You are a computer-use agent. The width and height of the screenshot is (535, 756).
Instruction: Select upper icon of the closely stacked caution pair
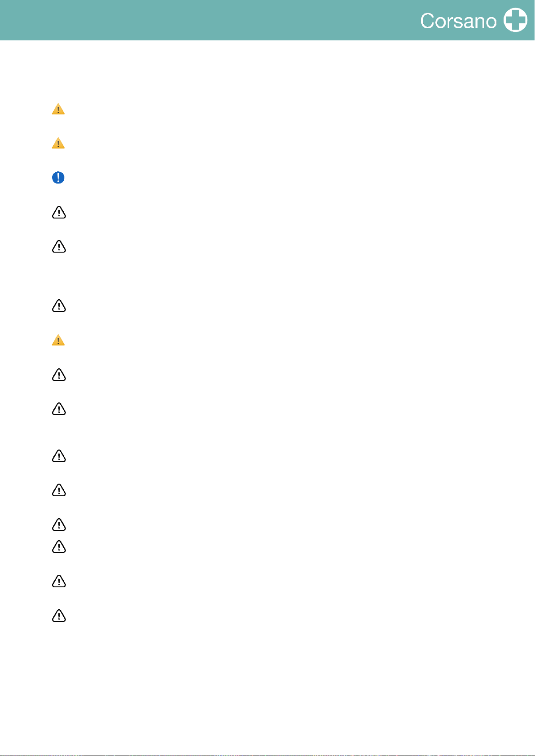click(59, 524)
